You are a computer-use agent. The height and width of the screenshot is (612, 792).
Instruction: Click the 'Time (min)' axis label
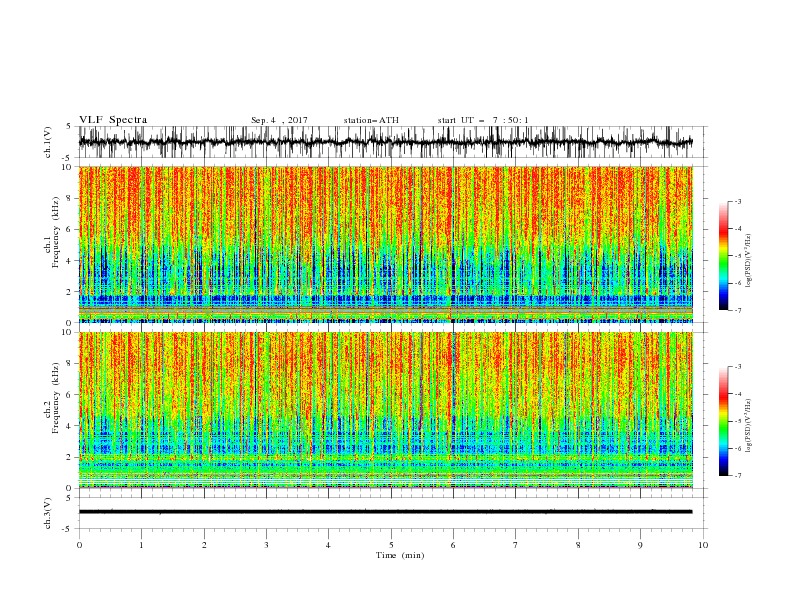400,555
